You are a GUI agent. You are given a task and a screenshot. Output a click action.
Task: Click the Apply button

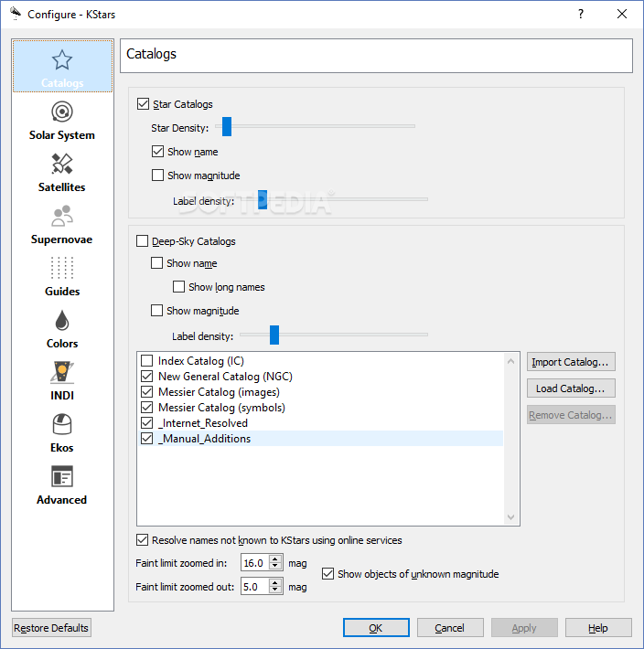524,628
